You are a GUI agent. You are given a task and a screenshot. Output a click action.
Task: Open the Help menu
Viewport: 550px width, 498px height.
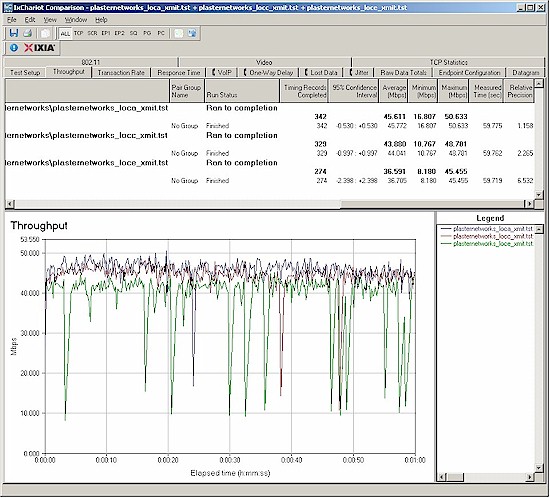click(101, 20)
